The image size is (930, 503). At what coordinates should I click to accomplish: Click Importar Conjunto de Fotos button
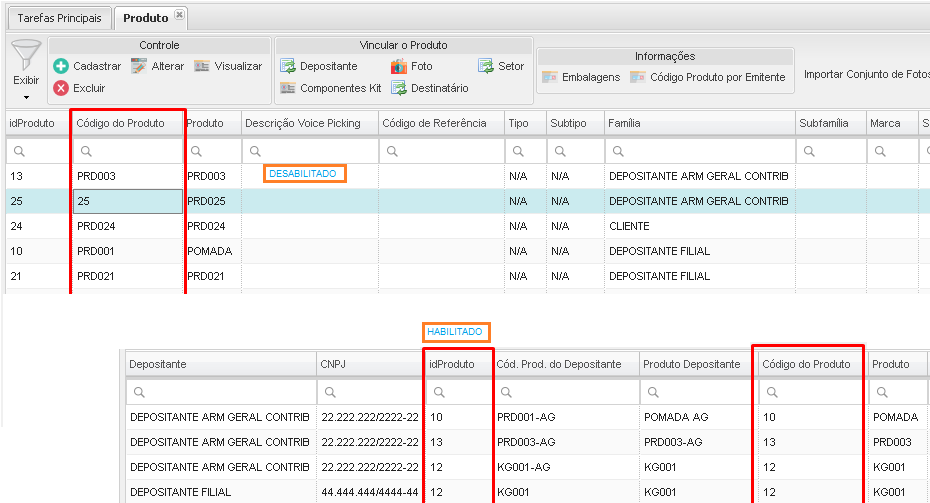(x=866, y=75)
